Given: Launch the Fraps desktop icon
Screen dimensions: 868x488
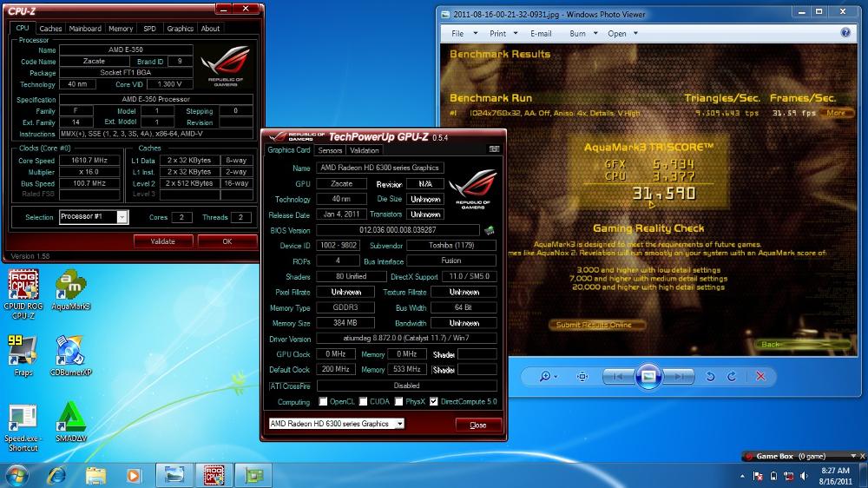Looking at the screenshot, I should tap(23, 356).
